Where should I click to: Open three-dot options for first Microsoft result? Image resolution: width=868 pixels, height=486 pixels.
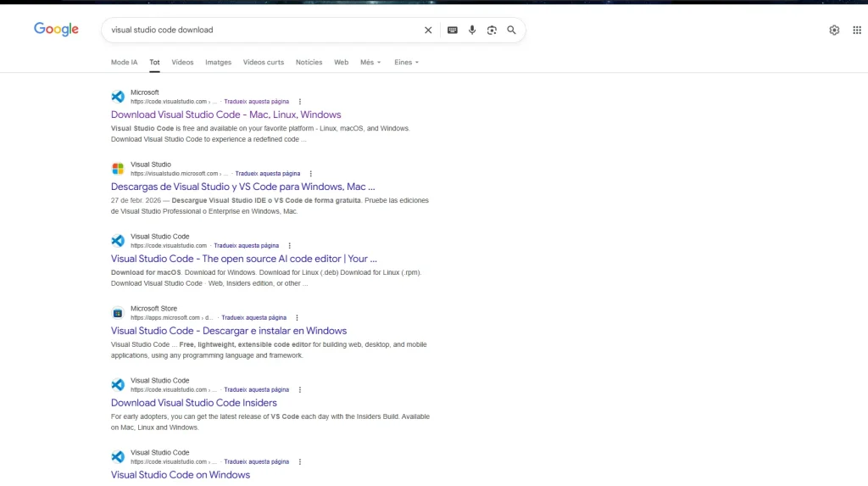coord(299,102)
